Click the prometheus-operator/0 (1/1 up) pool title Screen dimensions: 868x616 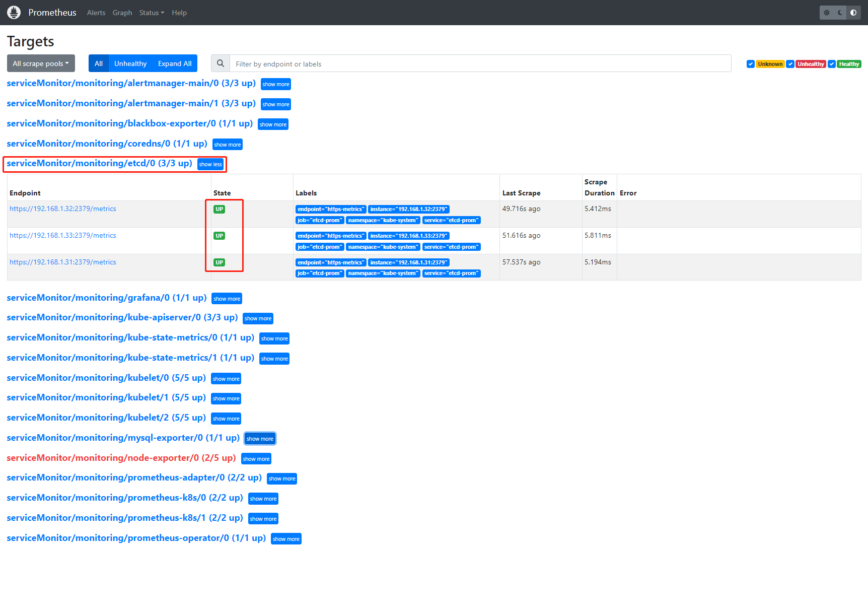pos(136,538)
